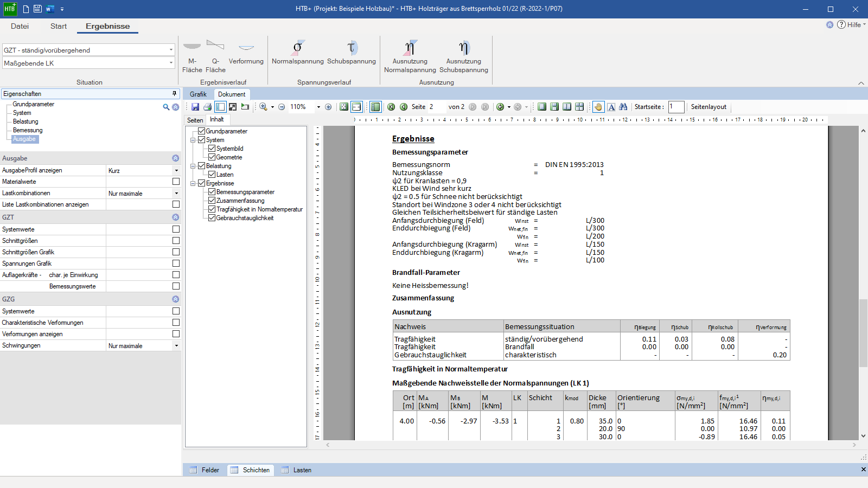Viewport: 868px width, 488px height.
Task: Show Q-Fläche shear diagram
Action: click(215, 56)
